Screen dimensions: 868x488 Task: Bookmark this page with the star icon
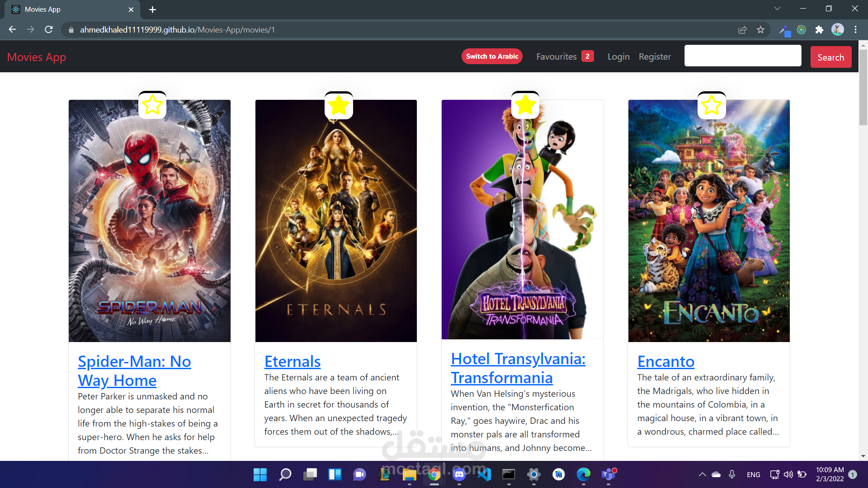point(761,30)
